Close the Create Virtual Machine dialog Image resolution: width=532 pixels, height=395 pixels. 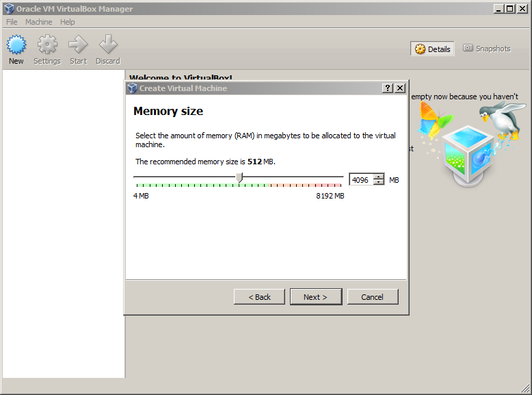click(400, 88)
